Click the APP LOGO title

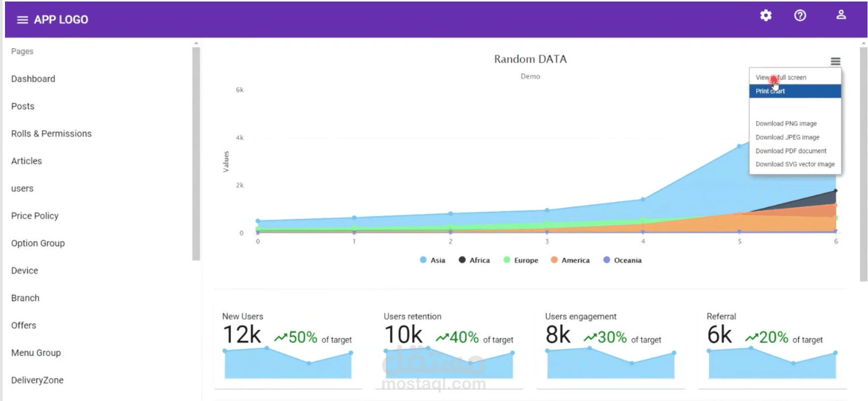pyautogui.click(x=61, y=20)
